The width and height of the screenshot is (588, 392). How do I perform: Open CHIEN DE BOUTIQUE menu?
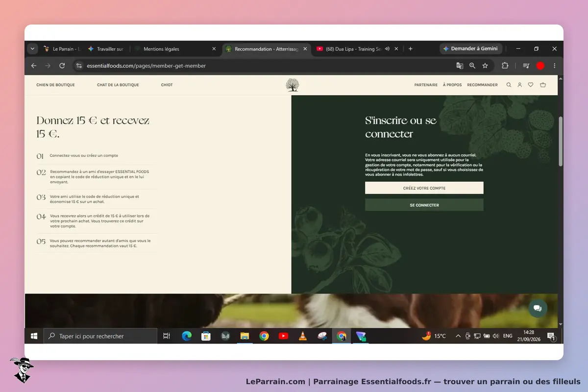click(x=55, y=85)
